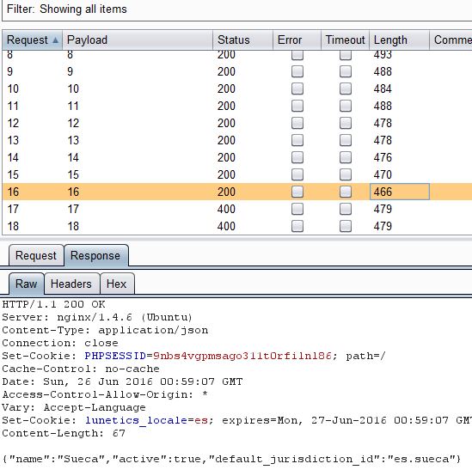This screenshot has height=476, width=472.
Task: Toggle Timeout checkbox in row 10
Action: 346,89
